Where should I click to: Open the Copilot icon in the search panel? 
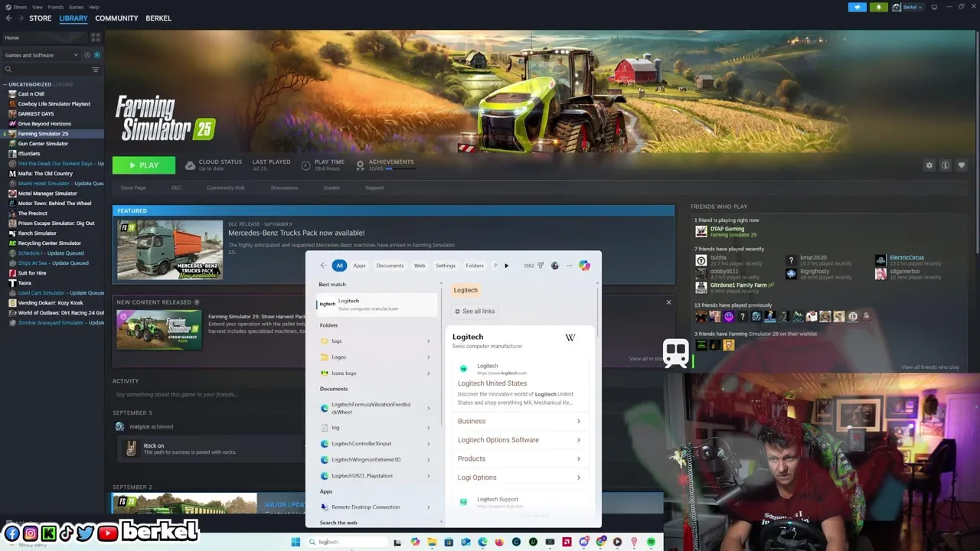click(x=584, y=266)
